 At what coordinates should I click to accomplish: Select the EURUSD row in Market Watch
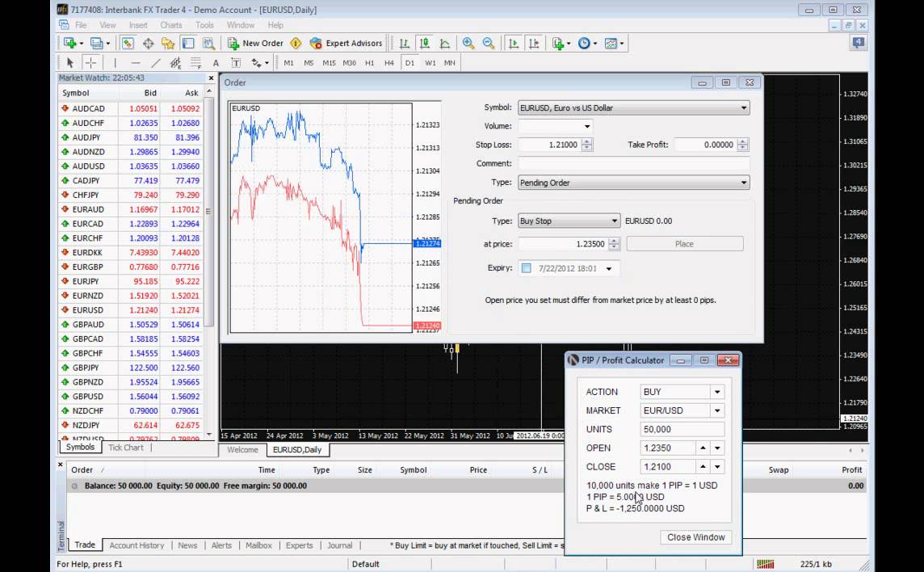[x=132, y=310]
